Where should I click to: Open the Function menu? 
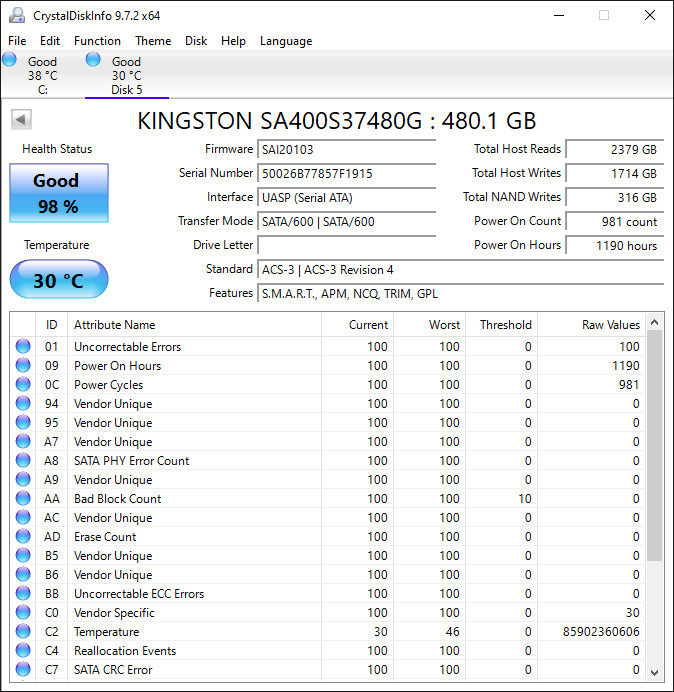(97, 41)
